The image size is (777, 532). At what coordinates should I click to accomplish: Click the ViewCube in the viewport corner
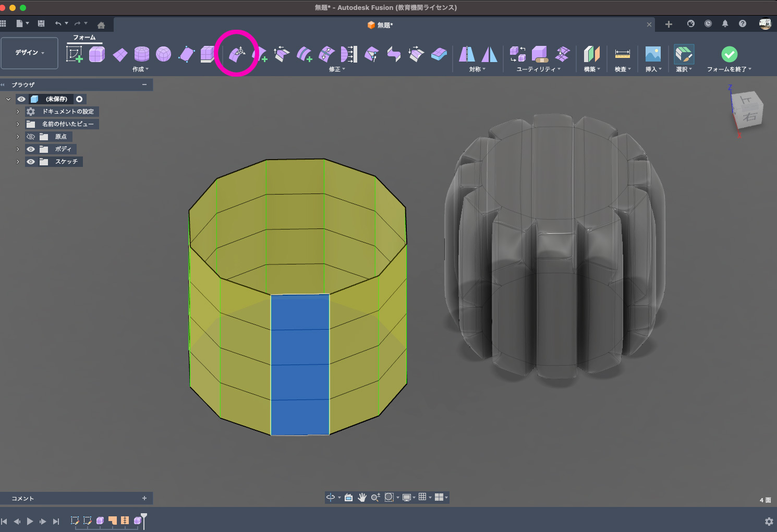(749, 110)
